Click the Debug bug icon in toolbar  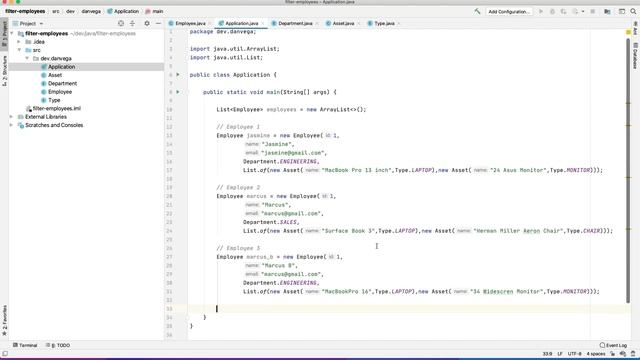point(552,11)
